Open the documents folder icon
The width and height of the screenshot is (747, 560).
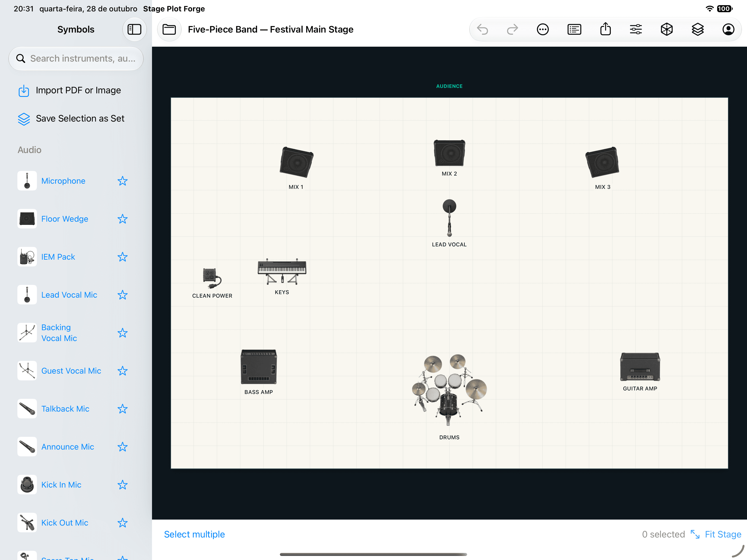point(169,29)
